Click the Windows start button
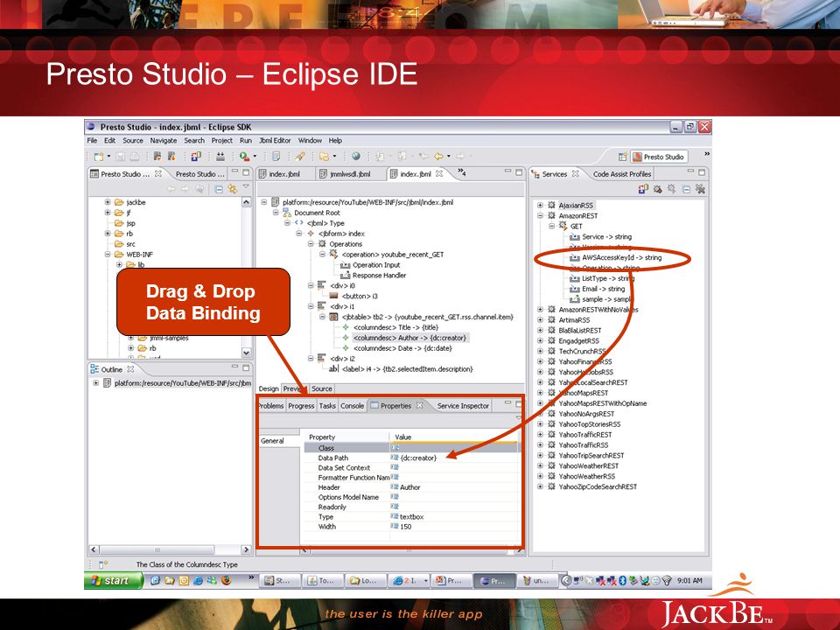 click(x=113, y=580)
